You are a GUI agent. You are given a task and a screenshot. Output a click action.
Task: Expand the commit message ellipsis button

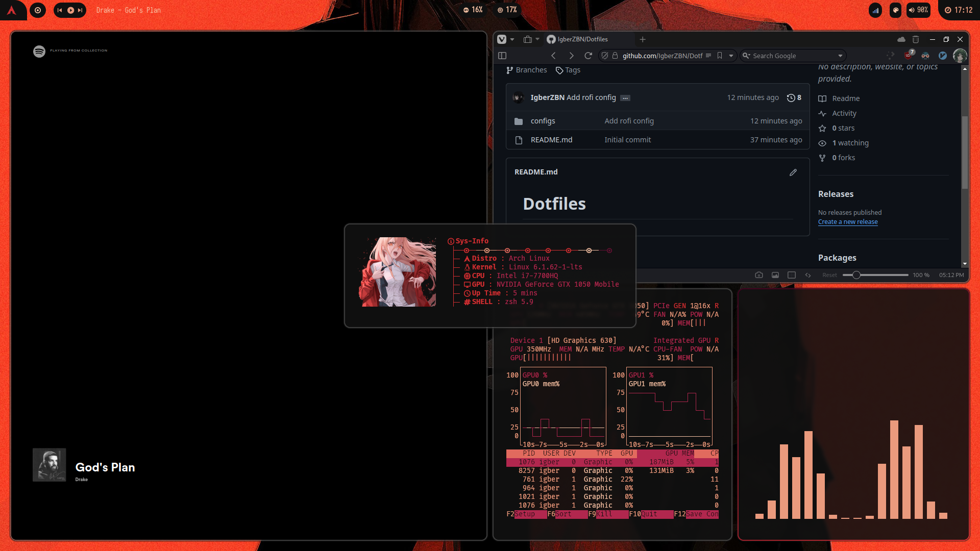tap(625, 98)
